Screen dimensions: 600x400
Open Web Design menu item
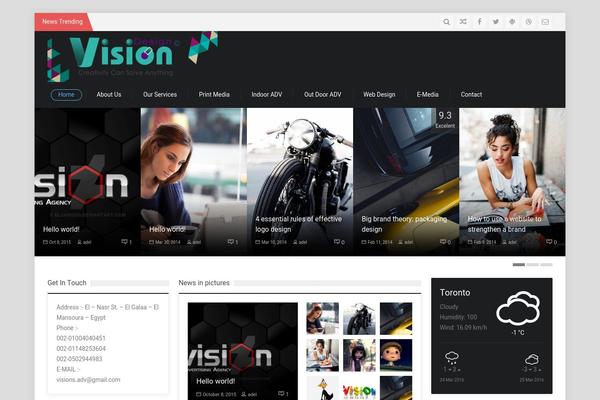(379, 95)
